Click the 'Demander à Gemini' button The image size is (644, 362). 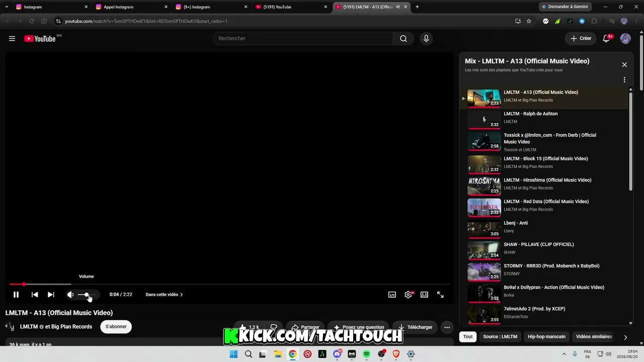(x=565, y=7)
